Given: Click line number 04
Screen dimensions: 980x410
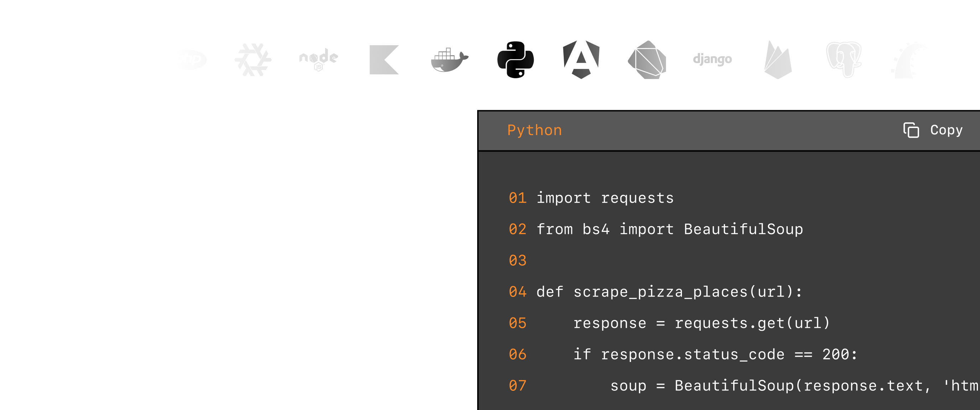Looking at the screenshot, I should tap(518, 292).
